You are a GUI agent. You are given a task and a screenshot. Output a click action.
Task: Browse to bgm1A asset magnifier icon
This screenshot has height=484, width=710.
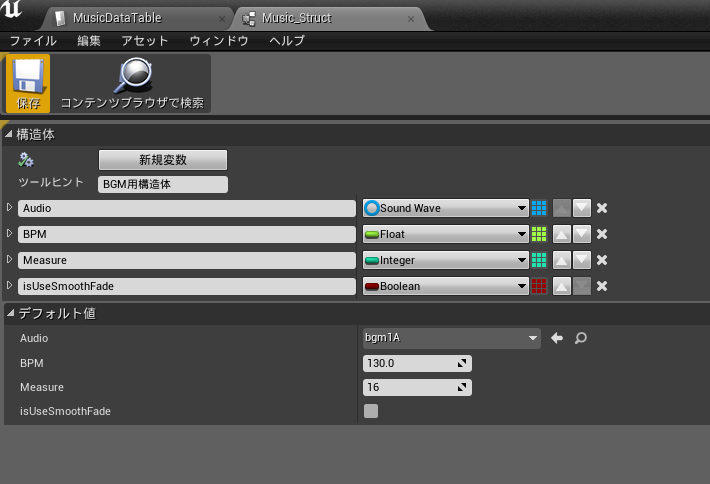[580, 338]
